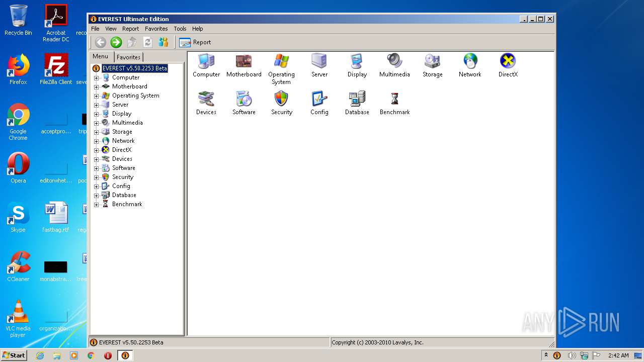
Task: Switch to the Menu tab
Action: pos(101,56)
